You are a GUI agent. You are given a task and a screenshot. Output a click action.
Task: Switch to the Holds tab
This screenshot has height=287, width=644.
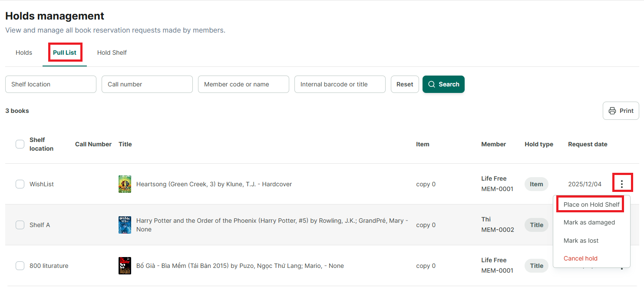tap(24, 53)
